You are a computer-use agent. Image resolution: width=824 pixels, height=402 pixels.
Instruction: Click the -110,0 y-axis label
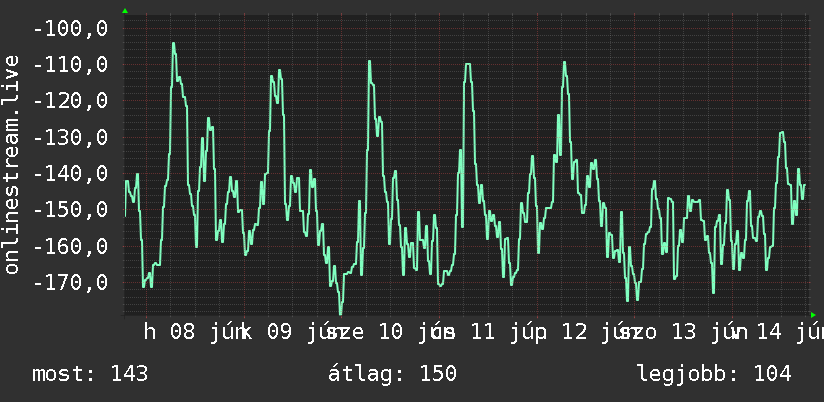coord(70,65)
